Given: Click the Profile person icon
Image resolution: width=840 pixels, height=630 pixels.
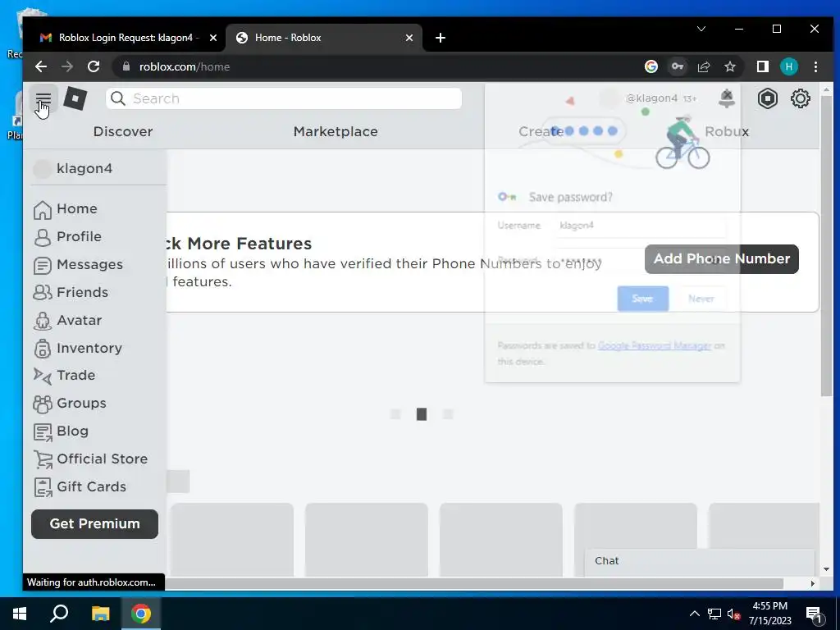Looking at the screenshot, I should (43, 237).
